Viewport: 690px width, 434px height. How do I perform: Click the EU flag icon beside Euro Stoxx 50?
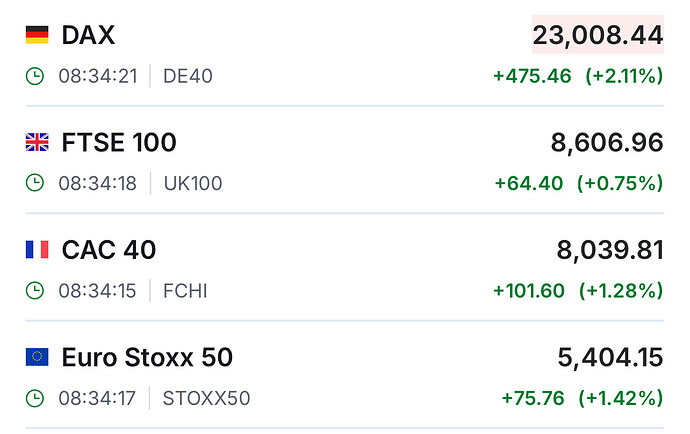click(36, 357)
